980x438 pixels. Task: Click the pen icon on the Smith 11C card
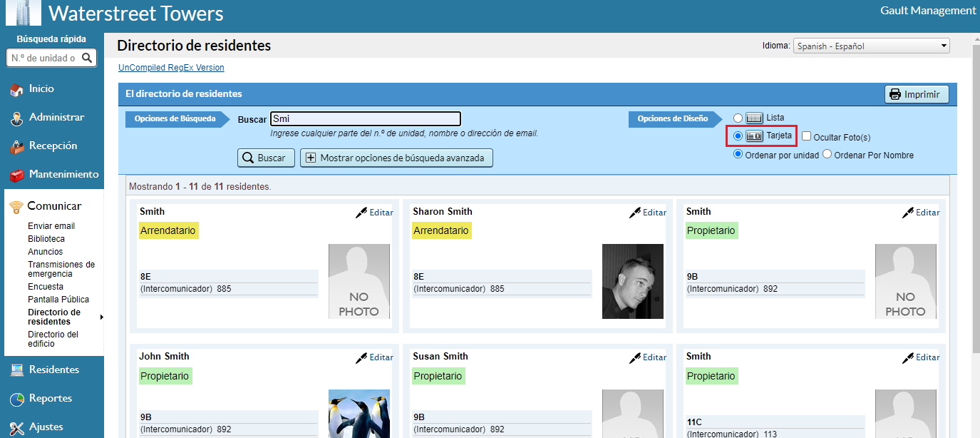coord(908,357)
